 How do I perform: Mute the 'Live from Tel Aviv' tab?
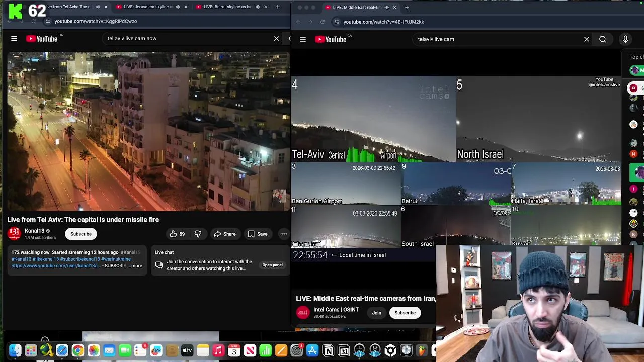pos(98,7)
